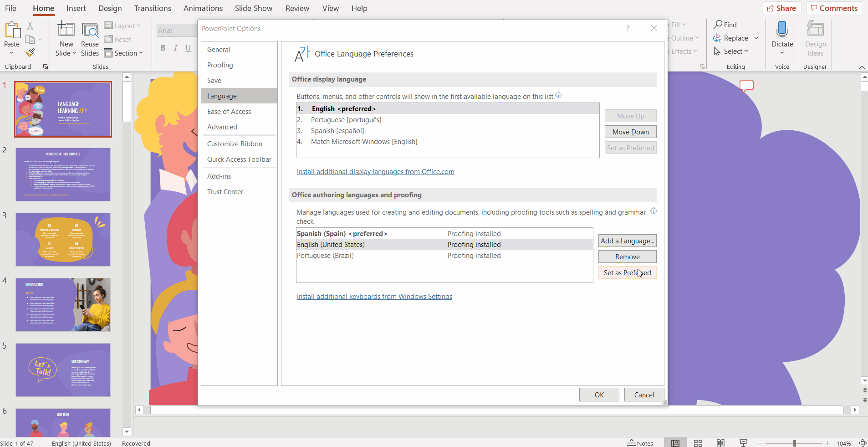Open the Paste options dropdown
The width and height of the screenshot is (868, 447).
(x=11, y=53)
